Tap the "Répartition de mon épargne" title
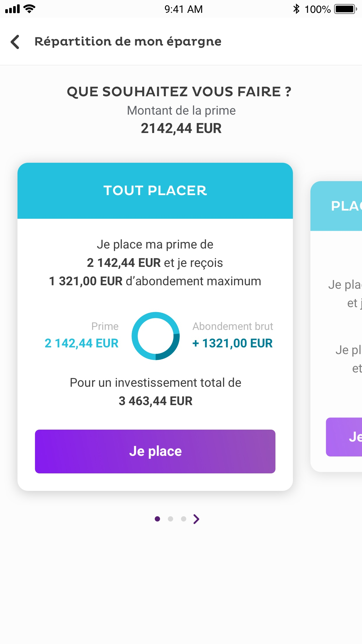Viewport: 362px width, 644px height. [128, 41]
